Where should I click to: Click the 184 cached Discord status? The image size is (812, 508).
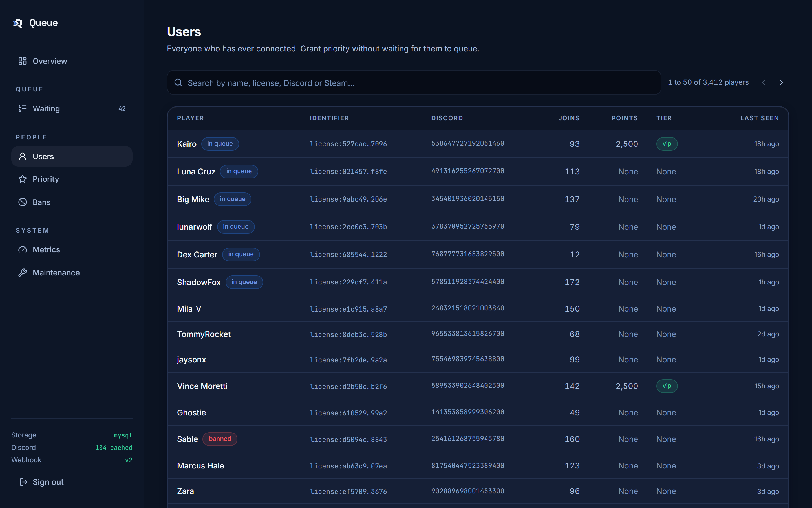click(x=114, y=448)
